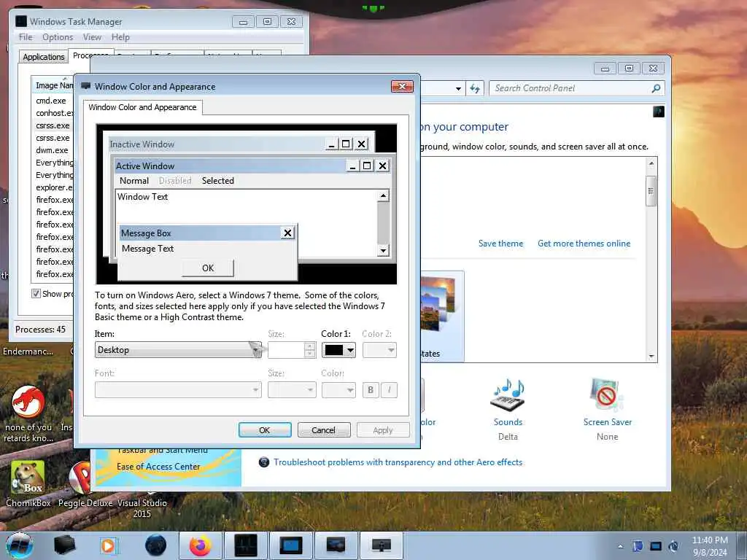Open the ChomikBox desktop shortcut
The image size is (747, 560).
click(28, 484)
